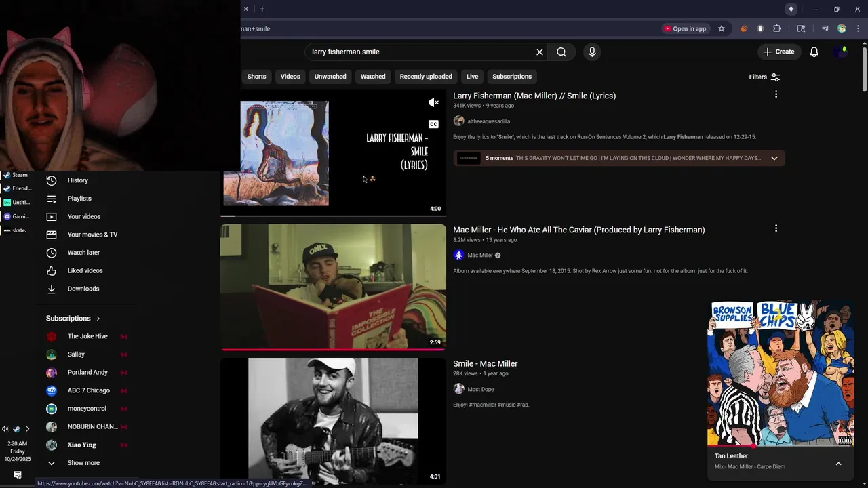Open Smile - Mac Miller video title

tap(485, 364)
